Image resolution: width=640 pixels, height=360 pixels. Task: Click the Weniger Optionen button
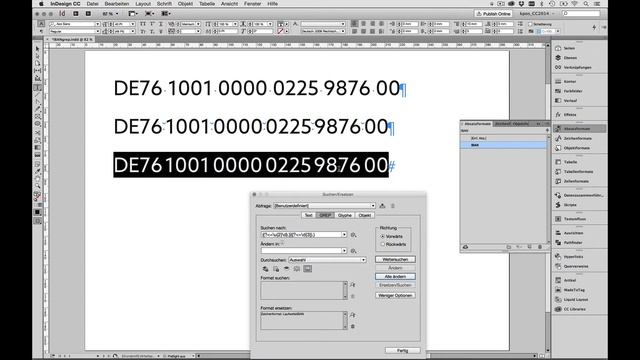pos(395,295)
